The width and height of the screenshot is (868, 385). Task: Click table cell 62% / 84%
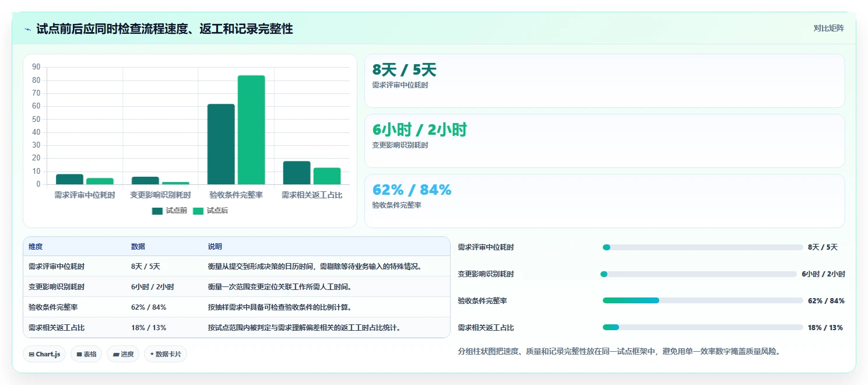click(149, 307)
